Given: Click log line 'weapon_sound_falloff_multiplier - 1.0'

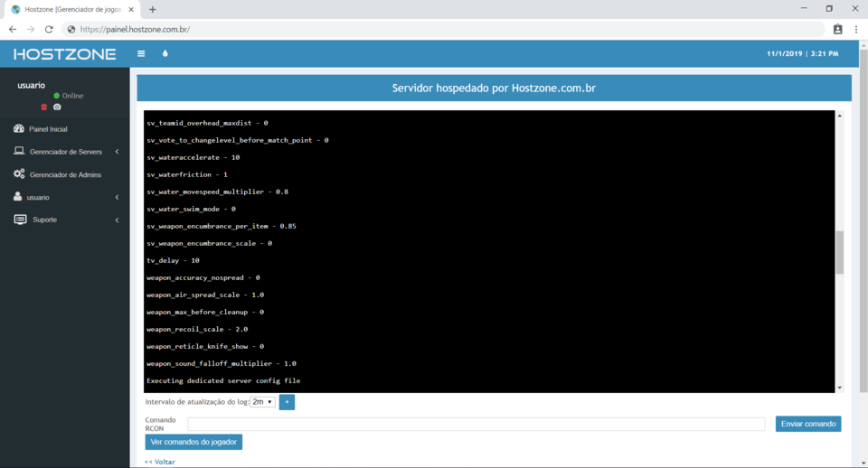Looking at the screenshot, I should 222,363.
